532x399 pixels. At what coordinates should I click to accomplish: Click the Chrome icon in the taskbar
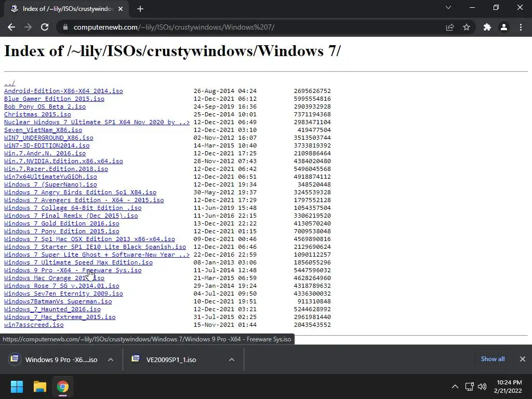(63, 387)
